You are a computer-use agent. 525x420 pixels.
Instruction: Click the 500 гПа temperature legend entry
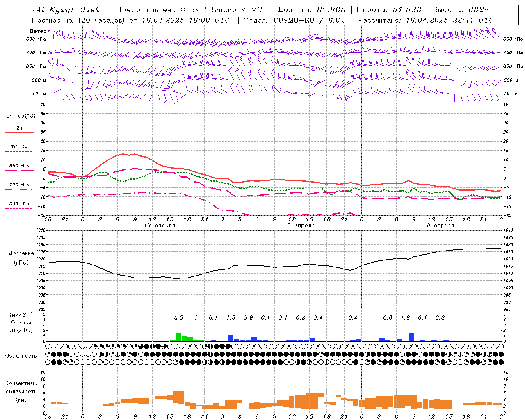coord(19,204)
